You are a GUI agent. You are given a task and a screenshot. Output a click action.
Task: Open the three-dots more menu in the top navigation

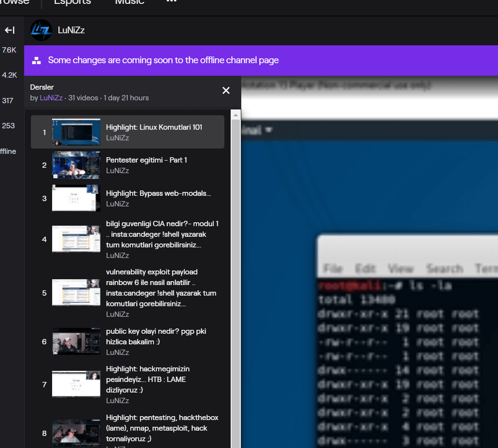point(171,1)
